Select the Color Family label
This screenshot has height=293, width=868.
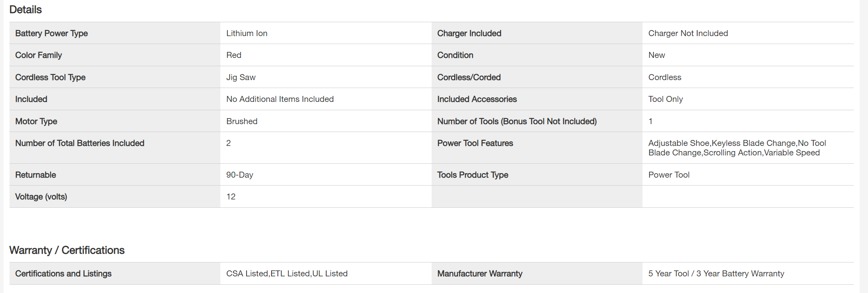pos(38,55)
